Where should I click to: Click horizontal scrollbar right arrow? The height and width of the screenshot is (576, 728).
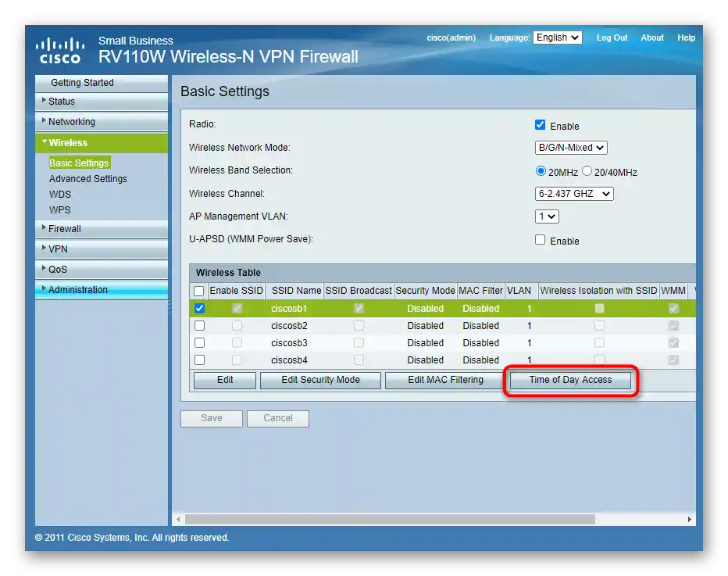690,519
